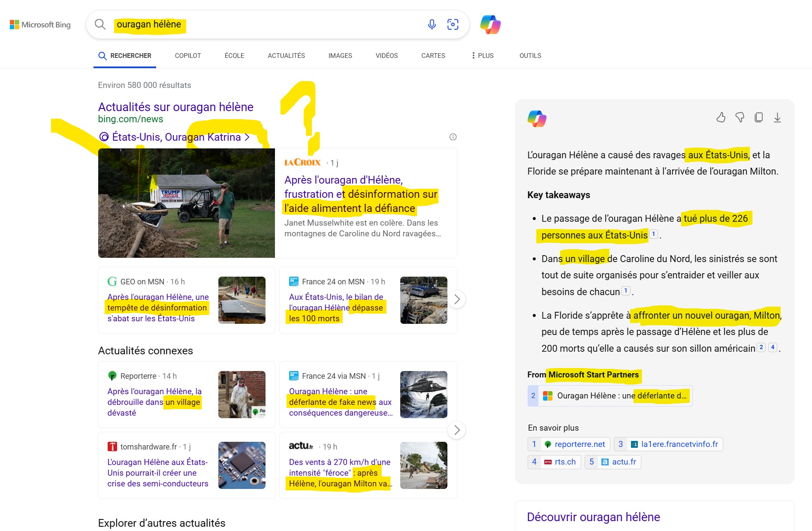Image resolution: width=812 pixels, height=531 pixels.
Task: Click microchip thumbnail in tomshardware card
Action: (x=242, y=465)
